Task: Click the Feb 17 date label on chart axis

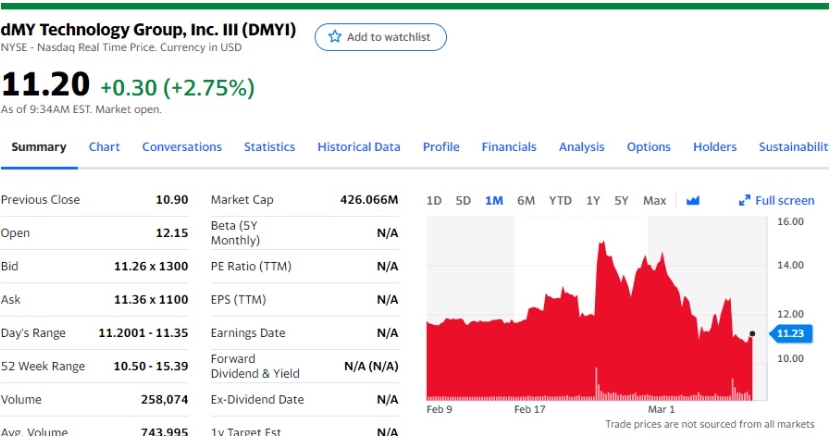Action: click(x=529, y=409)
